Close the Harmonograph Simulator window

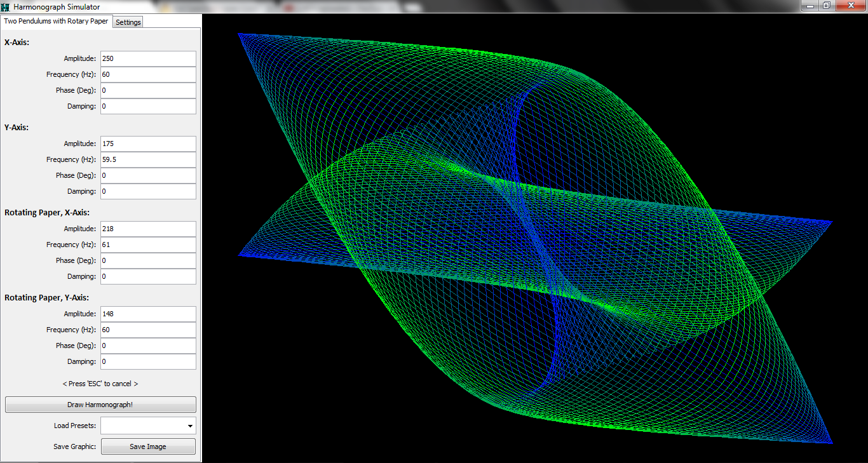tap(850, 5)
